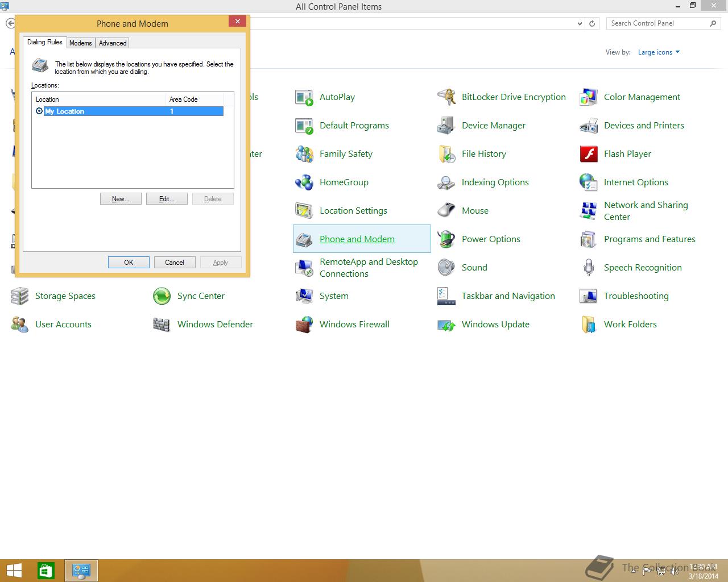
Task: Select the My Location radio button
Action: coord(39,111)
